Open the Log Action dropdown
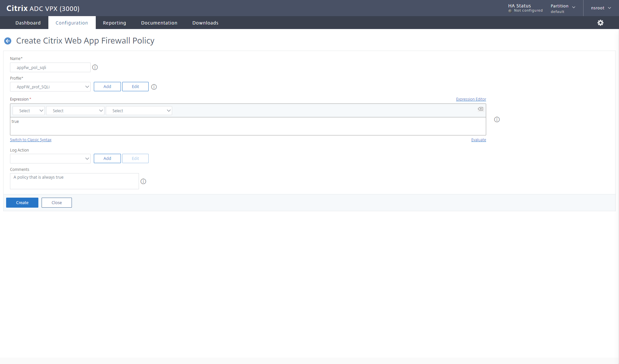The width and height of the screenshot is (619, 364). point(50,159)
